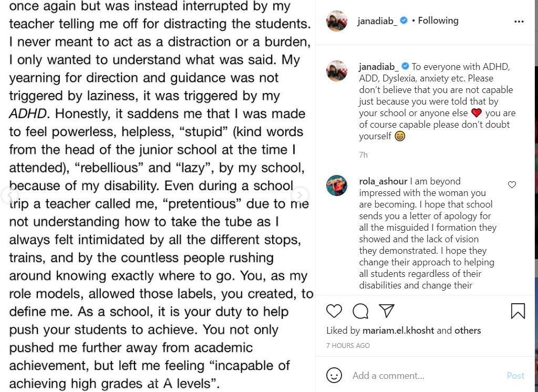Like the post with heart icon
The image size is (538, 392).
pos(334,311)
